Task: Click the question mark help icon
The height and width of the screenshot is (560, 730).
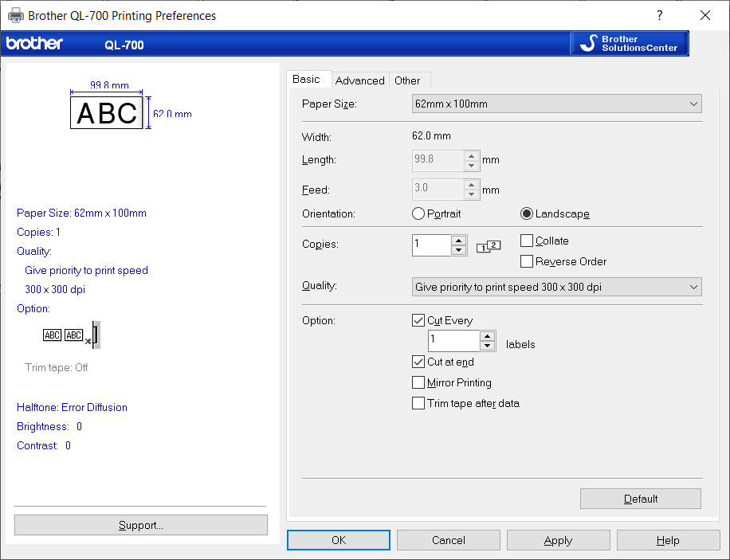Action: (659, 15)
